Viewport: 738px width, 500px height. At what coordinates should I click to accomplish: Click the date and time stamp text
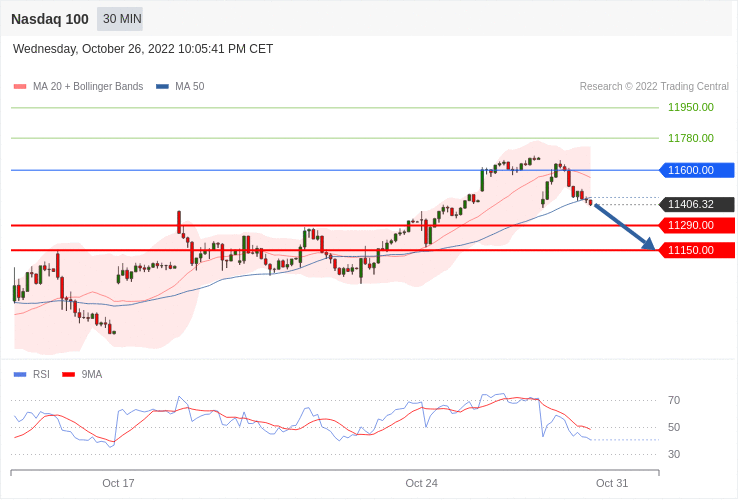[143, 49]
